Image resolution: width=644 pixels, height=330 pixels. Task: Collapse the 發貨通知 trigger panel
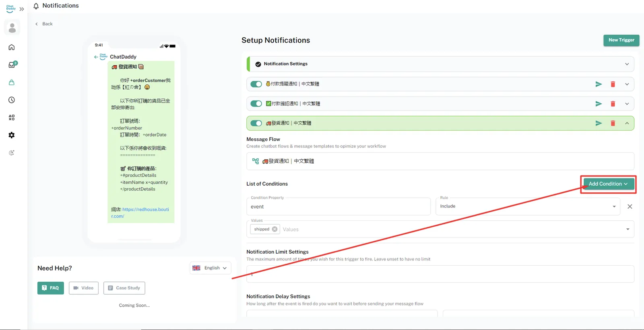coord(627,123)
